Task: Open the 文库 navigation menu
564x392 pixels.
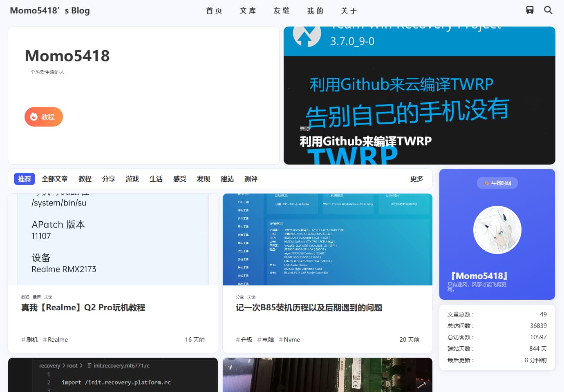Action: [248, 11]
